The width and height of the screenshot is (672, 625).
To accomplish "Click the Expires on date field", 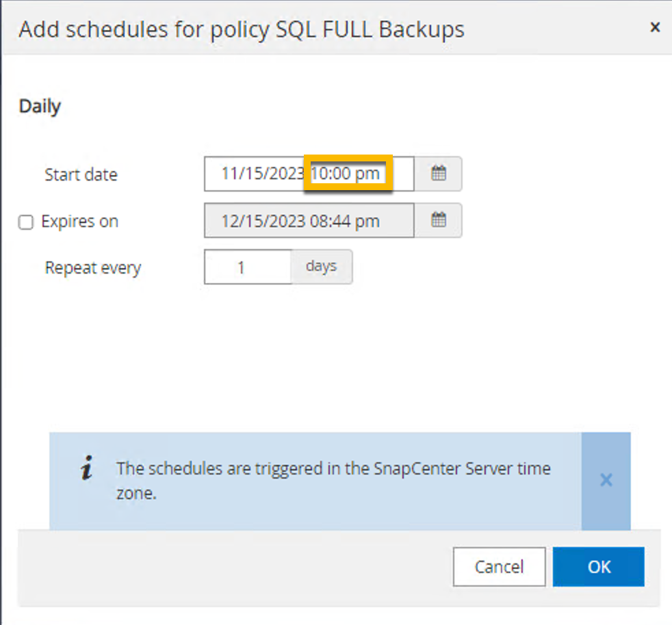I will (309, 221).
